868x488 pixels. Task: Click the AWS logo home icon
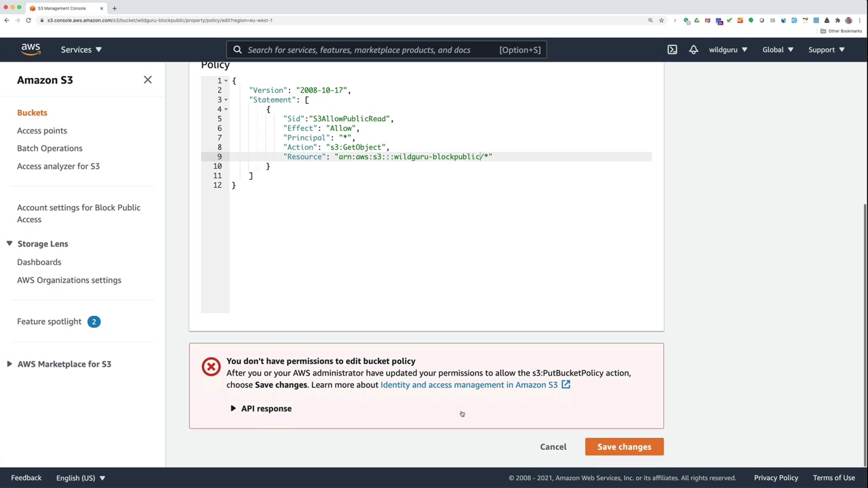31,49
